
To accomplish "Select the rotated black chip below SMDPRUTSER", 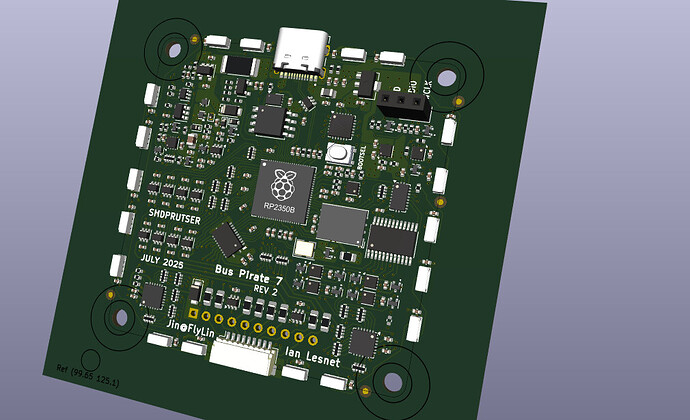I will (228, 239).
